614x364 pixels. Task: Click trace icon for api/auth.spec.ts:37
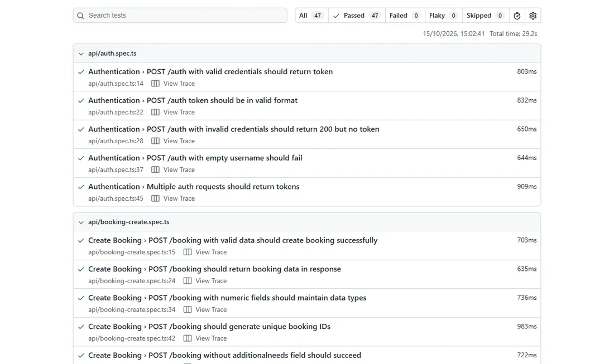coord(156,169)
